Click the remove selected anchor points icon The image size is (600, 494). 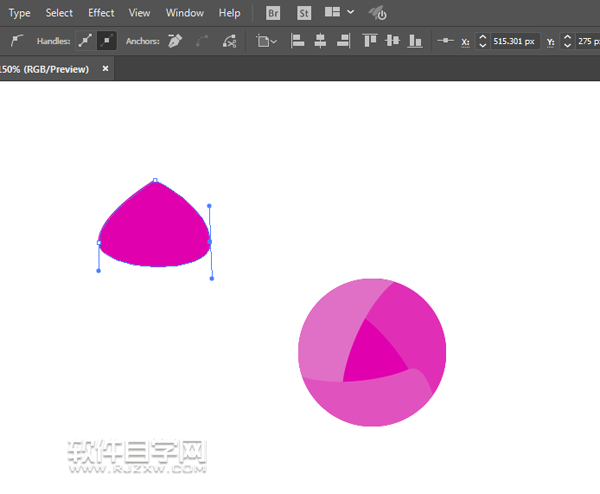tap(176, 41)
